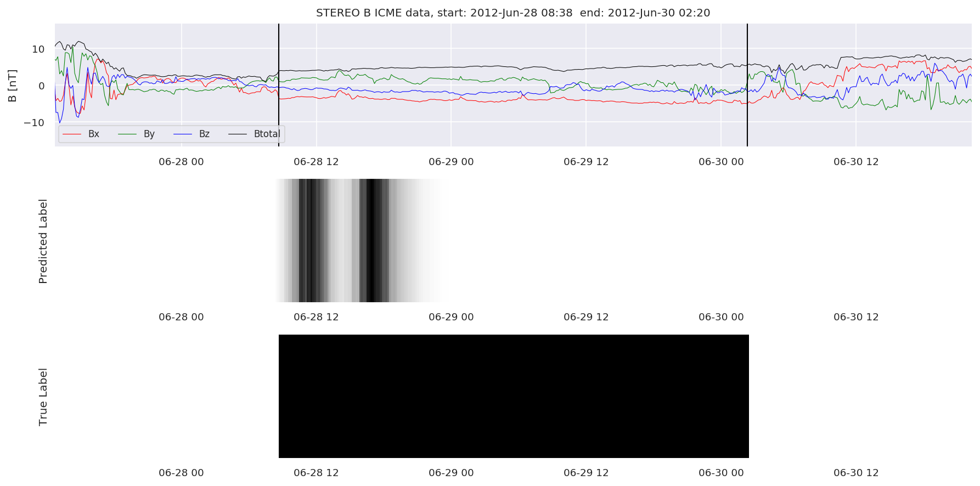This screenshot has height=486, width=980.
Task: Click the darkest band in the Predicted Label panel
Action: coord(373,240)
